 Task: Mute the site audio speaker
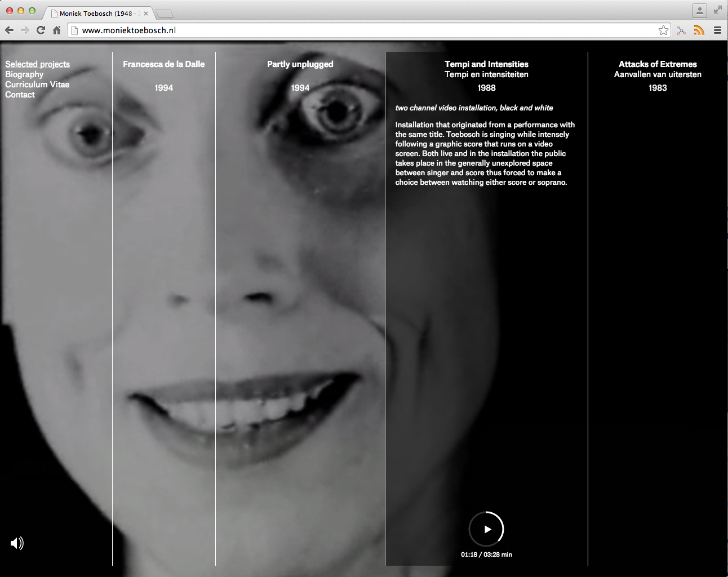pyautogui.click(x=17, y=543)
